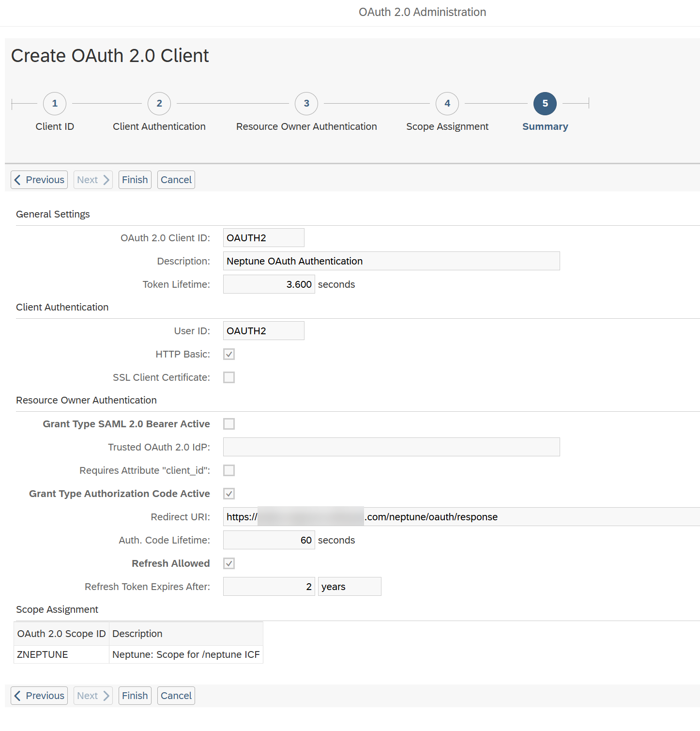Disable the HTTP Basic checkbox
This screenshot has width=700, height=731.
[x=228, y=354]
